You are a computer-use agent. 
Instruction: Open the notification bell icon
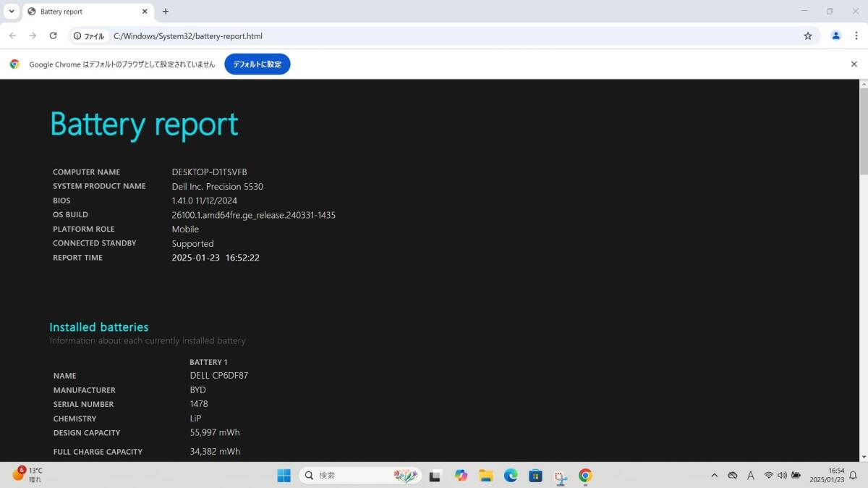tap(854, 475)
